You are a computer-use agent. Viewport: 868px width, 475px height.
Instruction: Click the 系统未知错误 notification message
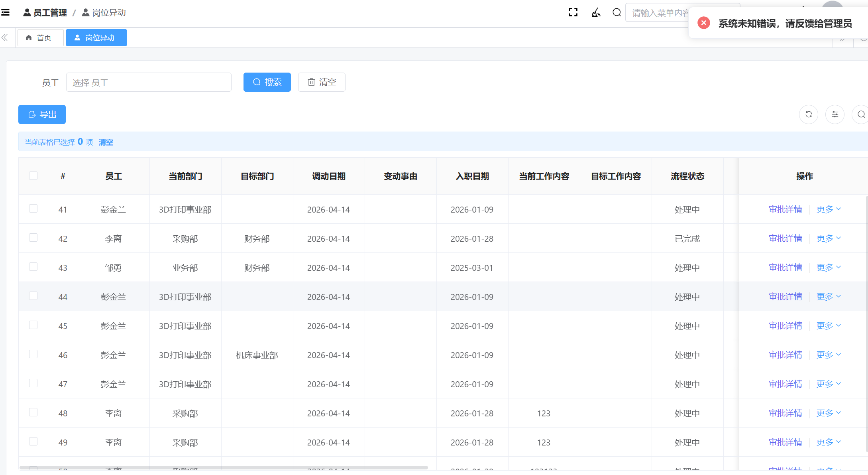(x=785, y=24)
